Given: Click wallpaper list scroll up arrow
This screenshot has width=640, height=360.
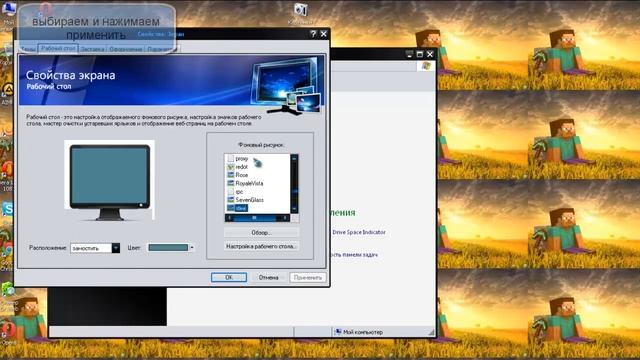Looking at the screenshot, I should point(294,158).
